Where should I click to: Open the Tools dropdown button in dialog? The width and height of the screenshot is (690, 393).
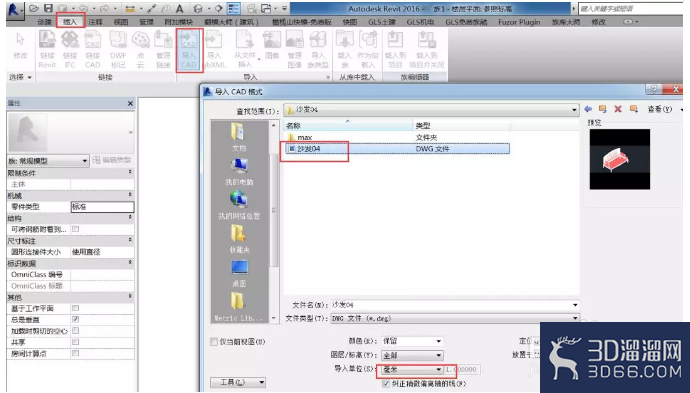238,382
